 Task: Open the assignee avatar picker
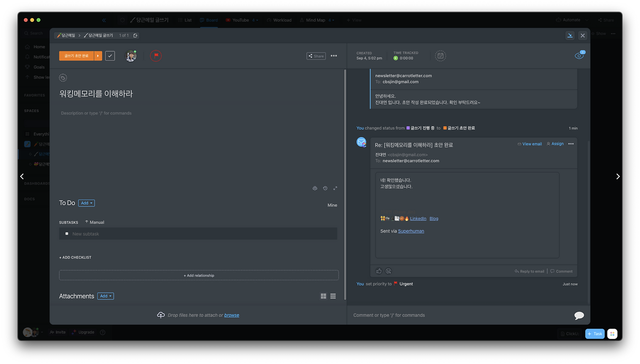(131, 56)
